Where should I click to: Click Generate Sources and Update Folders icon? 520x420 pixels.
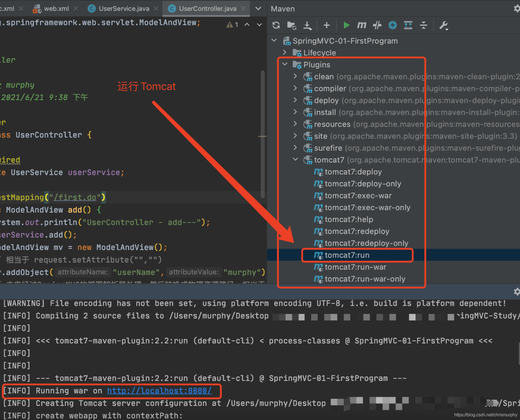pos(292,25)
